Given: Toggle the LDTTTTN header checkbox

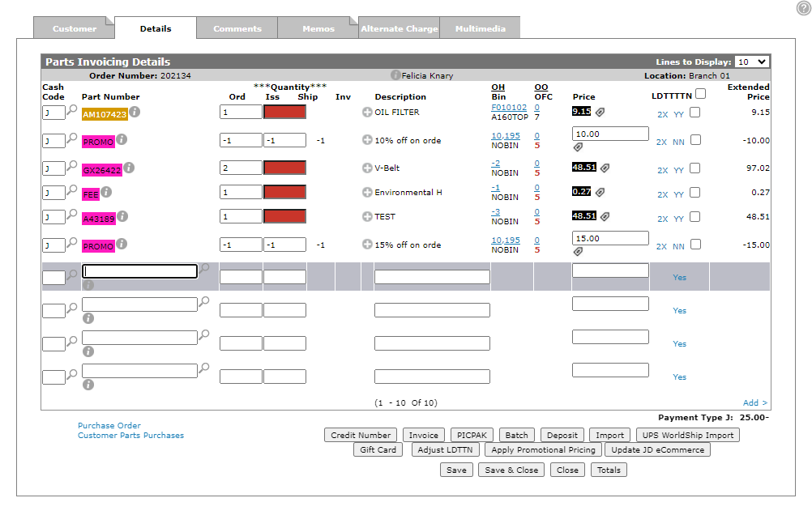Looking at the screenshot, I should click(x=700, y=94).
